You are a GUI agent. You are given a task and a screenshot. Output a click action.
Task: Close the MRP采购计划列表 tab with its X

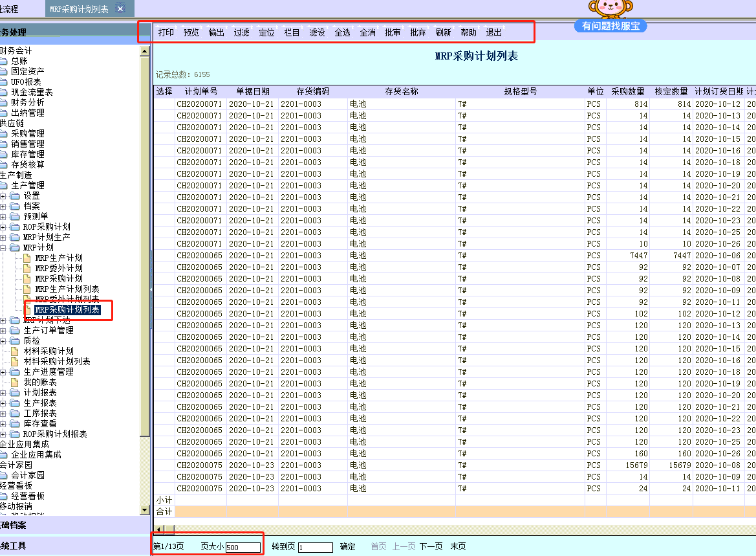click(x=120, y=8)
